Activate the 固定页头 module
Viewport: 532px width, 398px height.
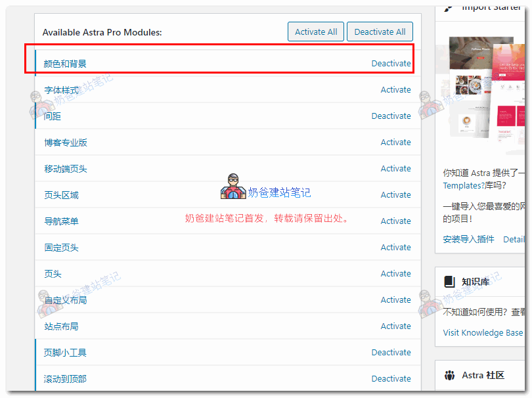395,248
